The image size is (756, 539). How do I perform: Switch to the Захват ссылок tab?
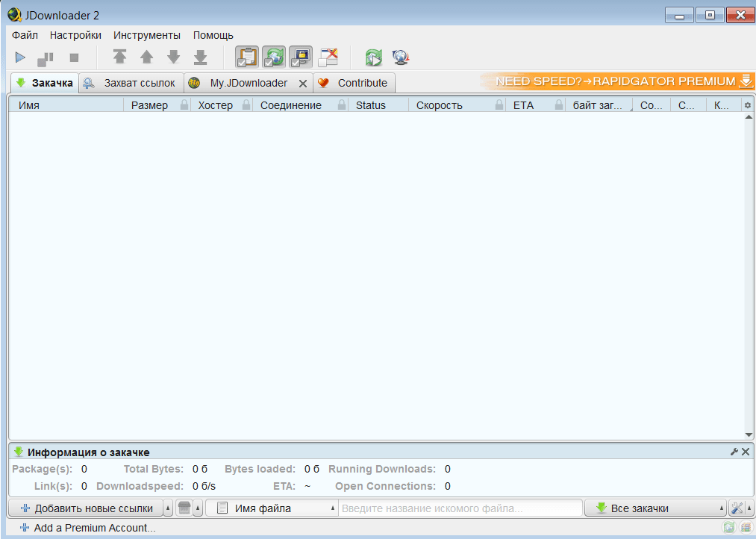click(x=131, y=83)
